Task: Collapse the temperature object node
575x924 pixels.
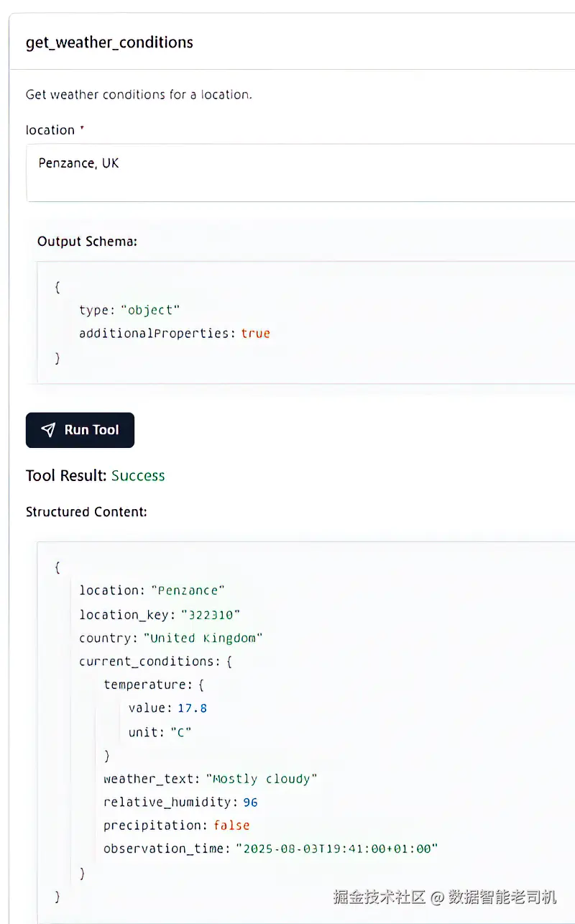Action: (154, 685)
